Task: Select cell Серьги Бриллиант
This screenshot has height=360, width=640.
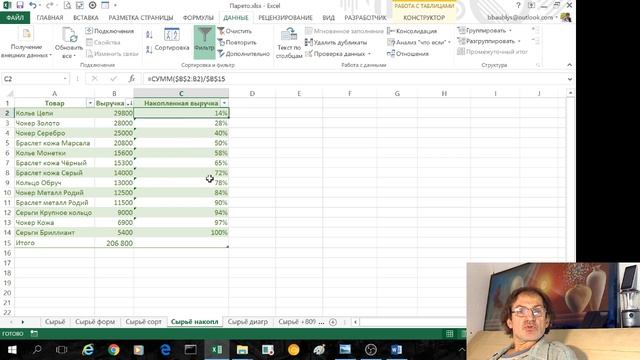Action: coord(54,233)
